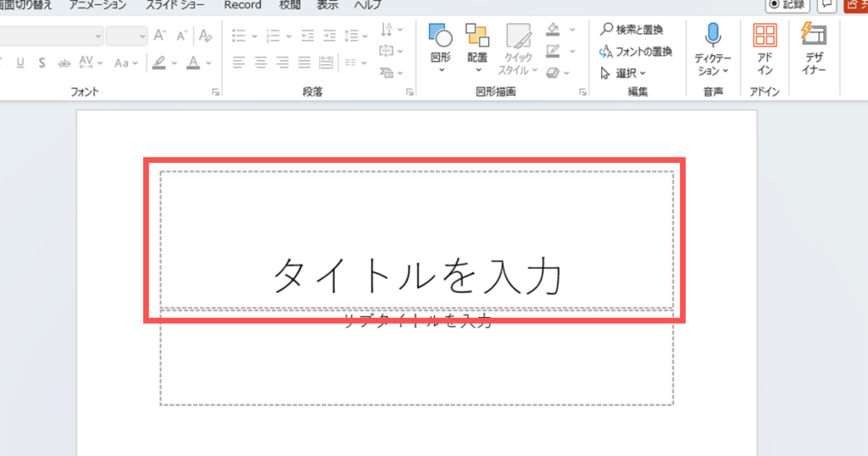The width and height of the screenshot is (868, 456).
Task: Apply the font color A button
Action: point(193,63)
